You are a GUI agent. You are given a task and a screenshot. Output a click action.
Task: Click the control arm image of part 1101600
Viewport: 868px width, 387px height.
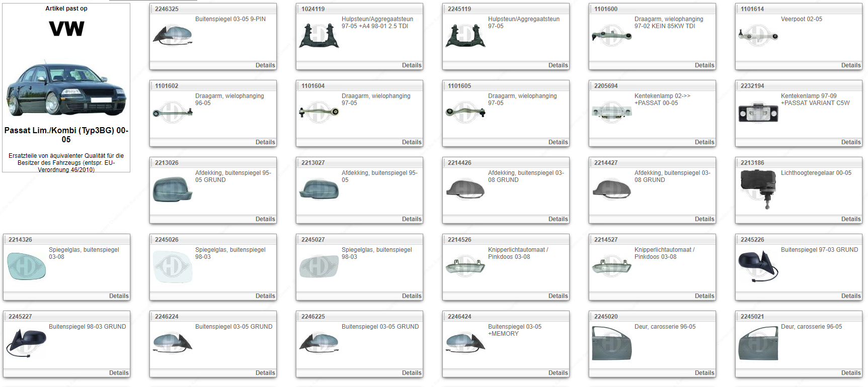(611, 36)
